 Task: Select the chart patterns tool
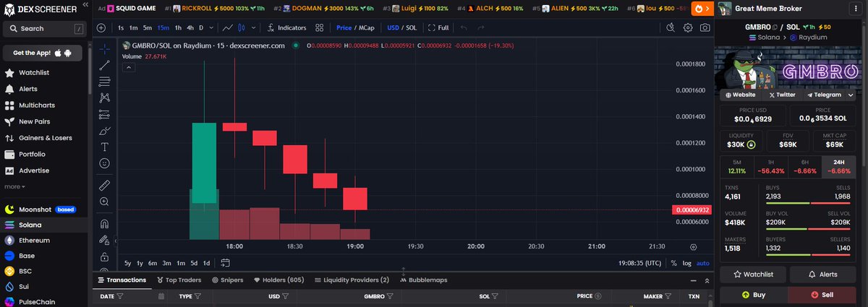[x=104, y=98]
